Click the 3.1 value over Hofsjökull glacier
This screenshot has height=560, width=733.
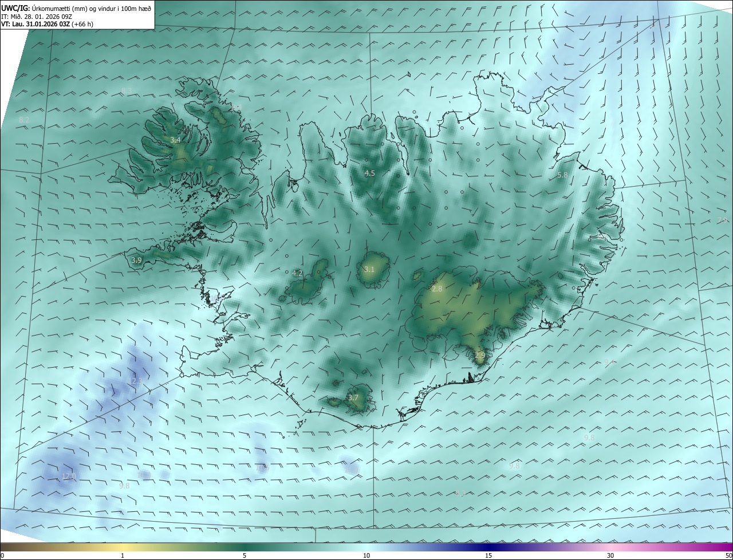tap(369, 270)
